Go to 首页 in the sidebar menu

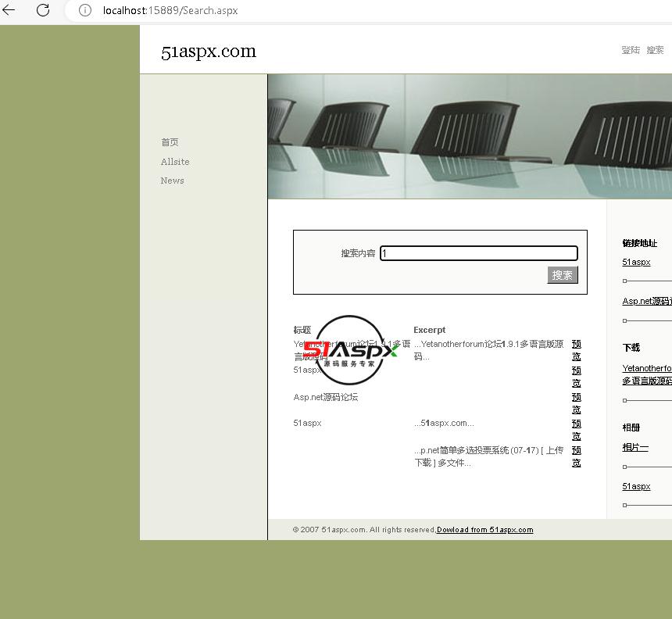click(x=170, y=142)
